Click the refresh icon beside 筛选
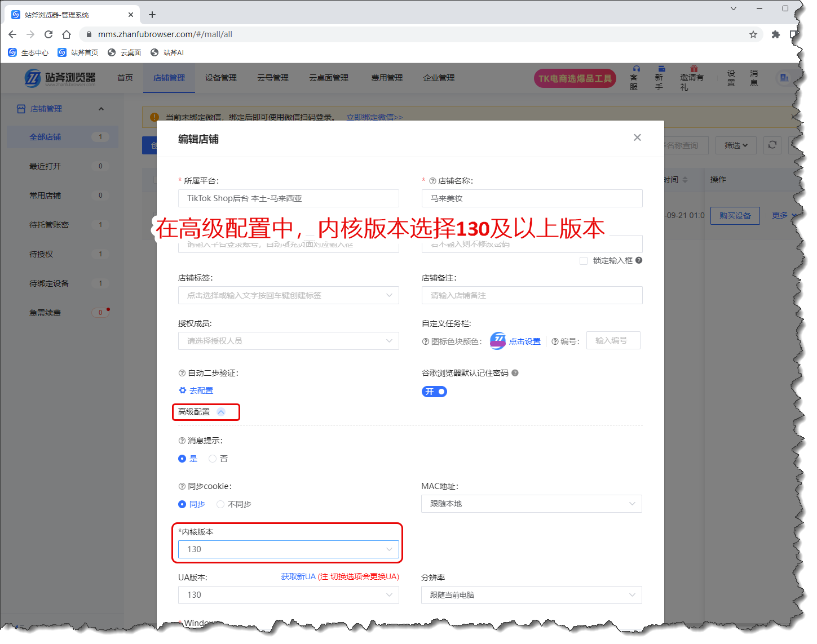 click(772, 145)
